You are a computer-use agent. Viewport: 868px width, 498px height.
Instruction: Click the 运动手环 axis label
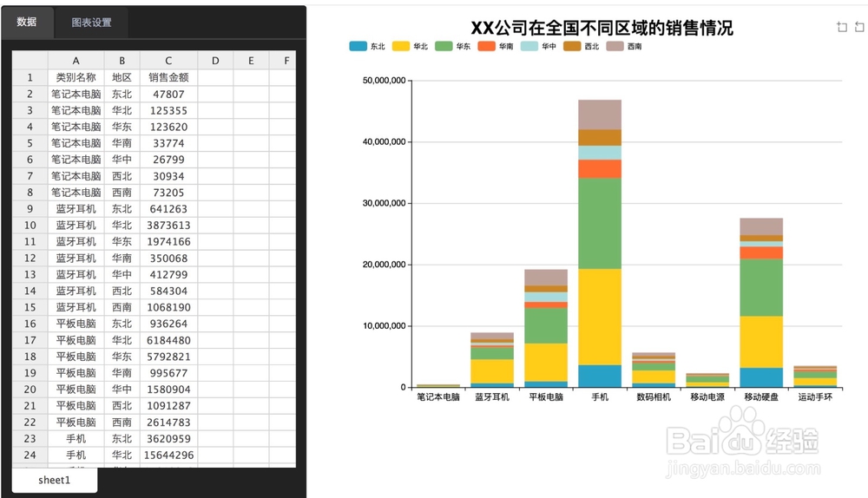coord(815,397)
